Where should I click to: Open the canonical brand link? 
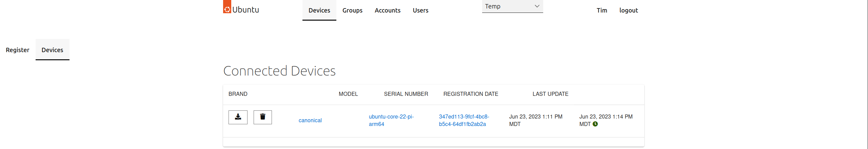pyautogui.click(x=310, y=121)
